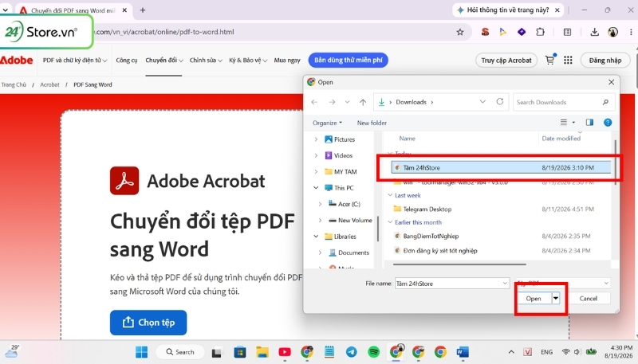Go up one folder level
The image size is (638, 364).
[x=363, y=102]
